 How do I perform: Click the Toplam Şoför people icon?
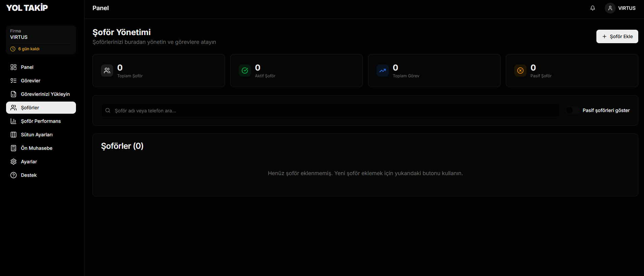click(x=107, y=71)
